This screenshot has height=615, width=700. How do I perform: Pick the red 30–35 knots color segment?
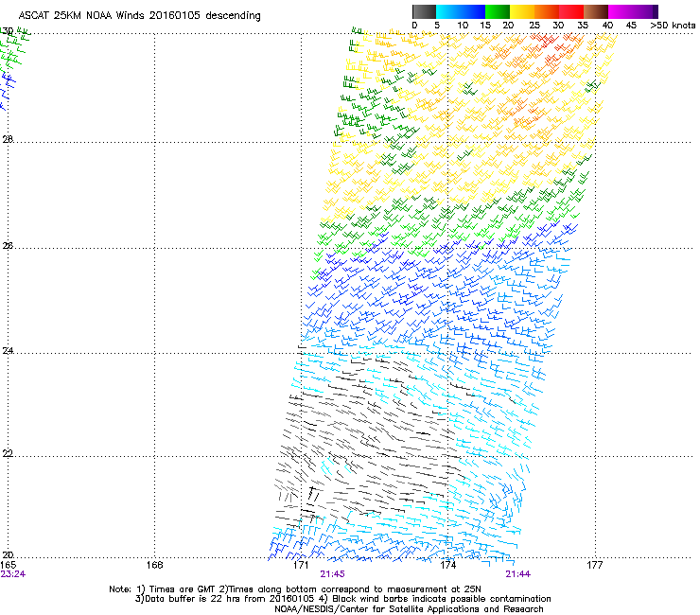571,11
